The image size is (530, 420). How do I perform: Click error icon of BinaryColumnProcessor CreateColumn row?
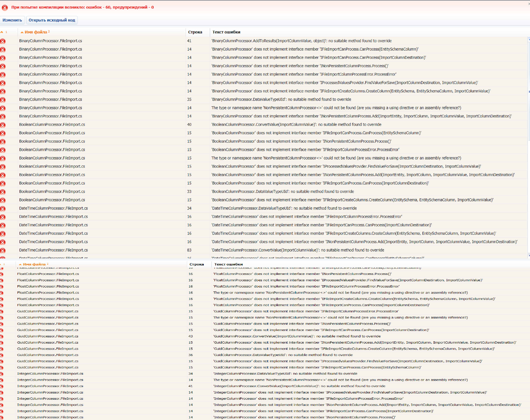3,91
